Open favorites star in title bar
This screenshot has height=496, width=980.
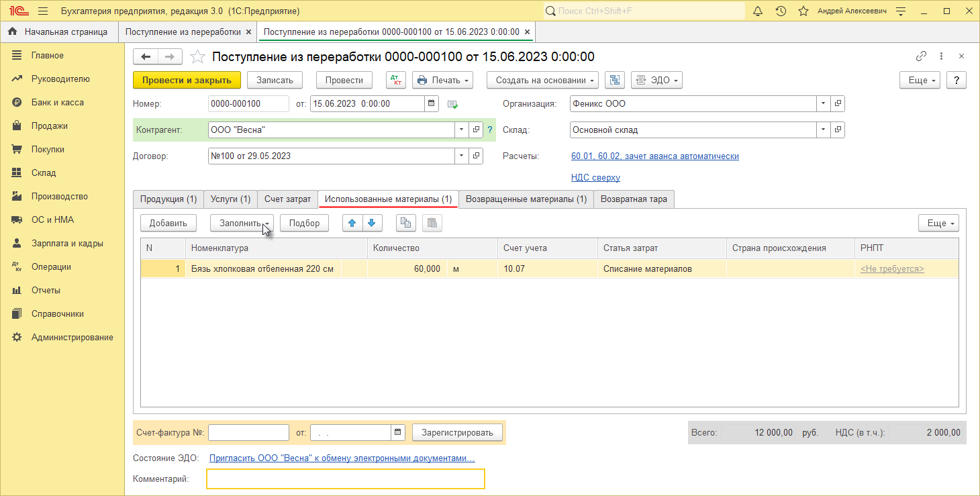803,11
